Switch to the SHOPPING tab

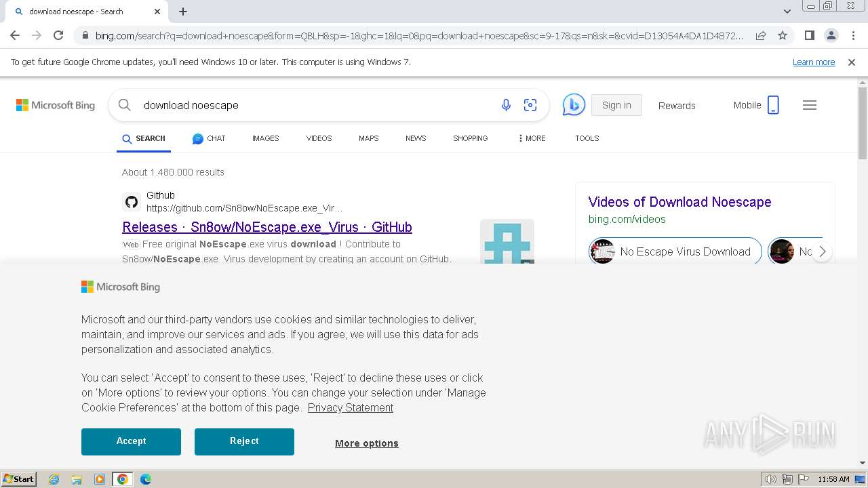pyautogui.click(x=471, y=138)
